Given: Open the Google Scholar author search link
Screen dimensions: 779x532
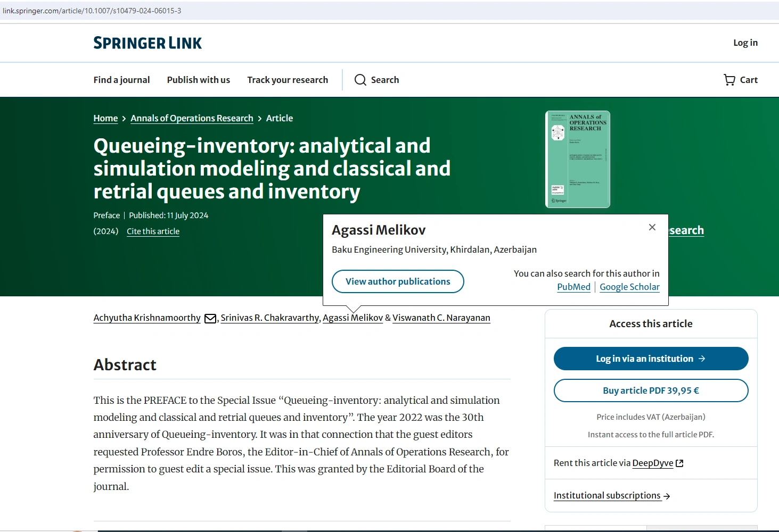Looking at the screenshot, I should (x=629, y=287).
